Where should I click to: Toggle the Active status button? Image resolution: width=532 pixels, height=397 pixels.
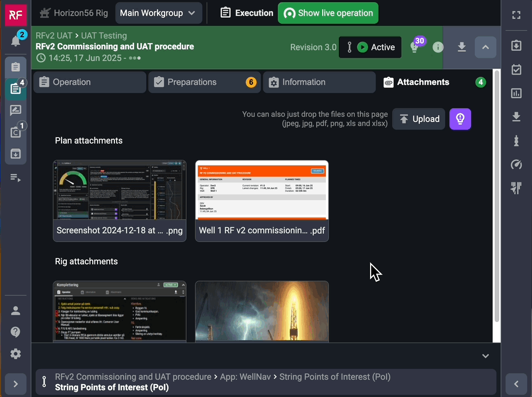[370, 47]
